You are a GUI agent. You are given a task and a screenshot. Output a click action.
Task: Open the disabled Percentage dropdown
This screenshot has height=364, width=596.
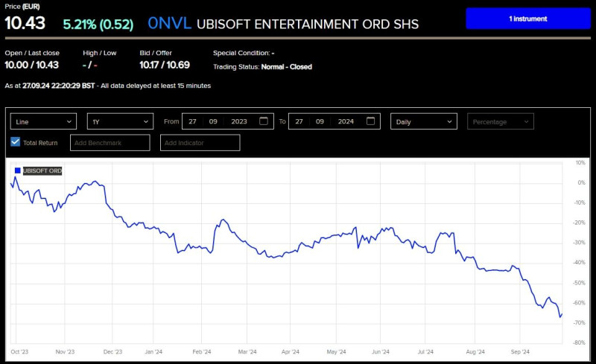point(500,121)
